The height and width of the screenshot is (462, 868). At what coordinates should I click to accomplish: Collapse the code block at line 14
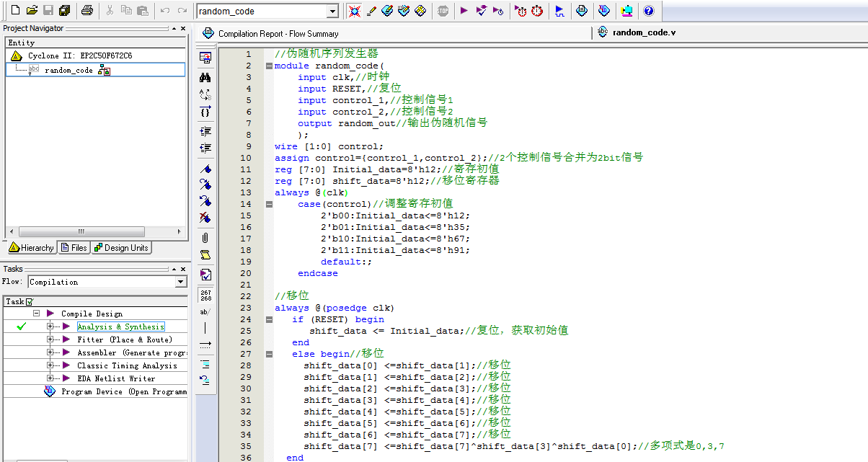coord(269,204)
